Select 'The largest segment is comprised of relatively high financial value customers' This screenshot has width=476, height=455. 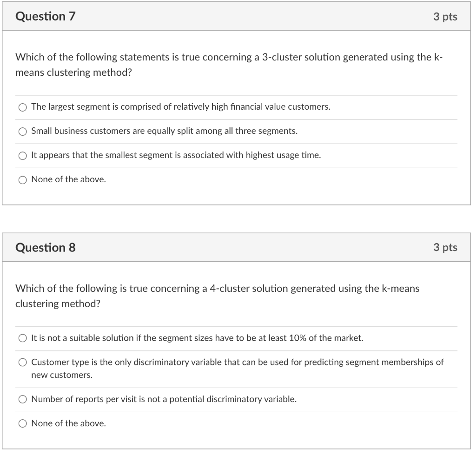pos(22,107)
